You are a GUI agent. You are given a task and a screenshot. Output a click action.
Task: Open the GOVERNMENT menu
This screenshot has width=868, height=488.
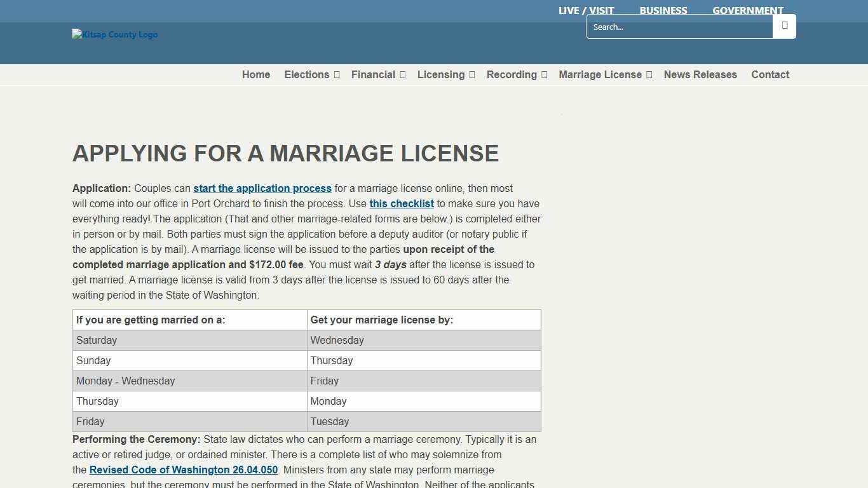point(748,10)
